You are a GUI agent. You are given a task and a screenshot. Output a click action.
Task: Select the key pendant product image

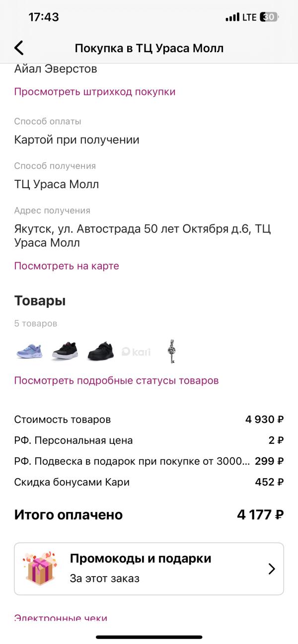171,351
